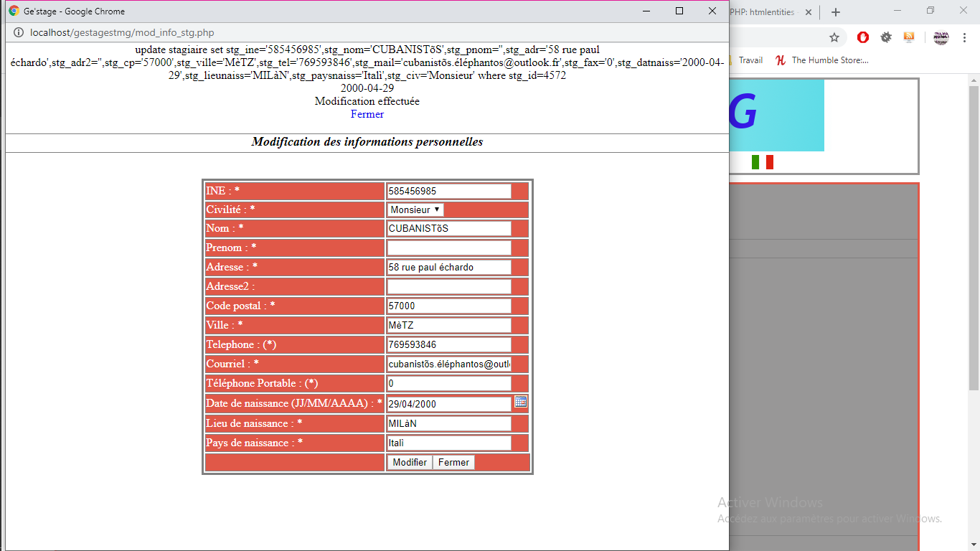Click the main page vertical scrollbar
Image resolution: width=980 pixels, height=551 pixels.
point(974,237)
